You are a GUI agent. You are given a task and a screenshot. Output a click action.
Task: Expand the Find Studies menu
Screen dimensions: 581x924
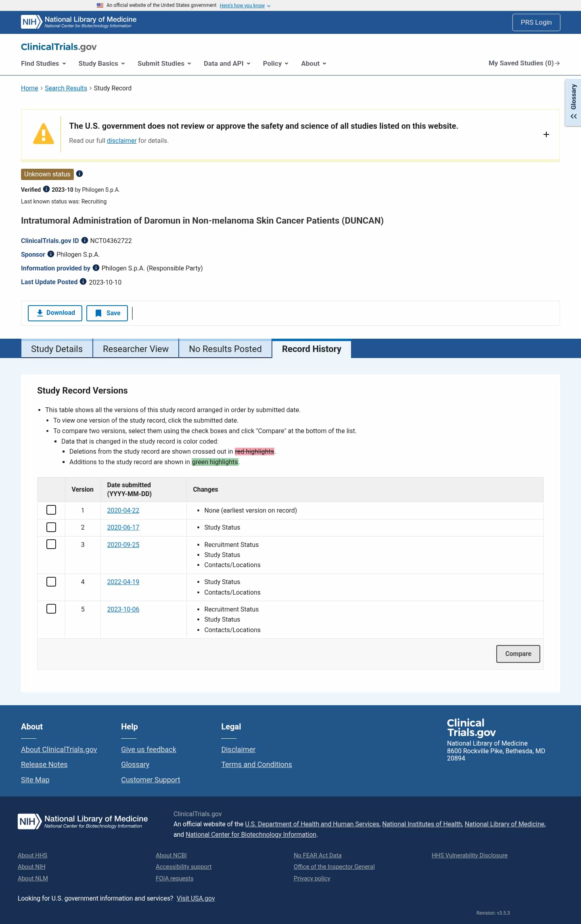(x=44, y=63)
